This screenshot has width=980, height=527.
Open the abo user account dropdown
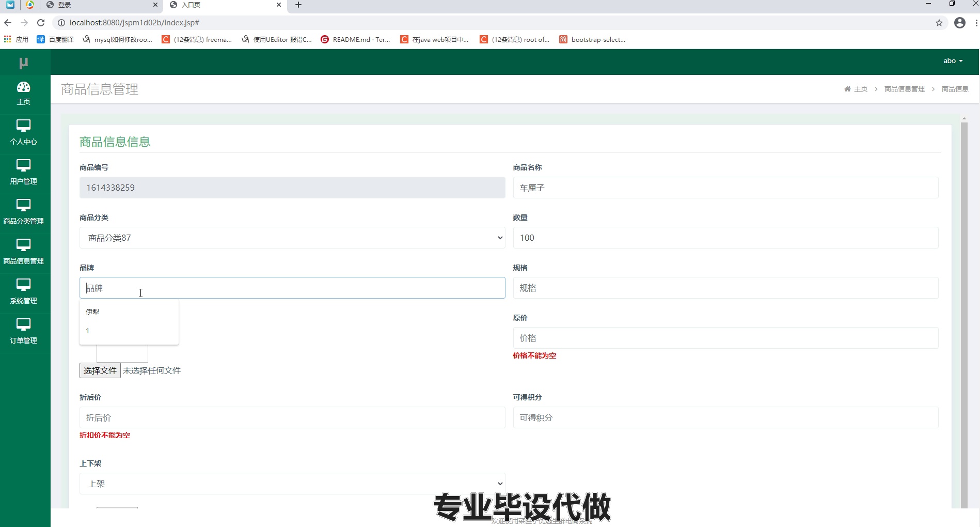pyautogui.click(x=953, y=60)
